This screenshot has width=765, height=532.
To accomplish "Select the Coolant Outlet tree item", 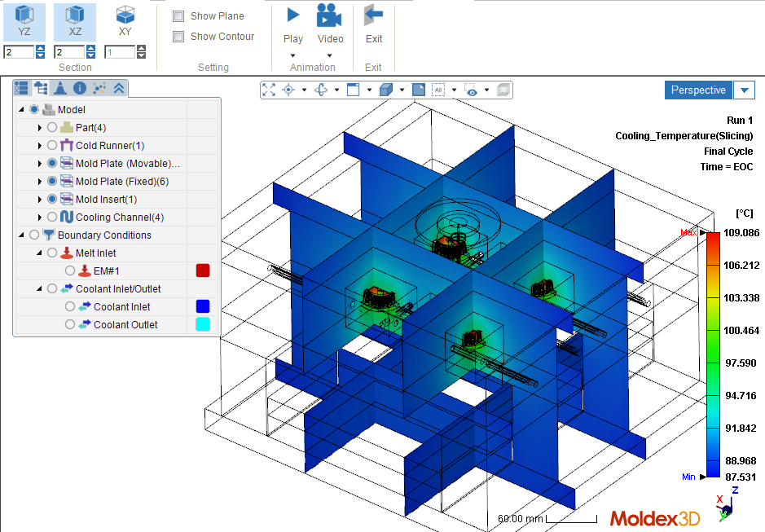I will (125, 324).
